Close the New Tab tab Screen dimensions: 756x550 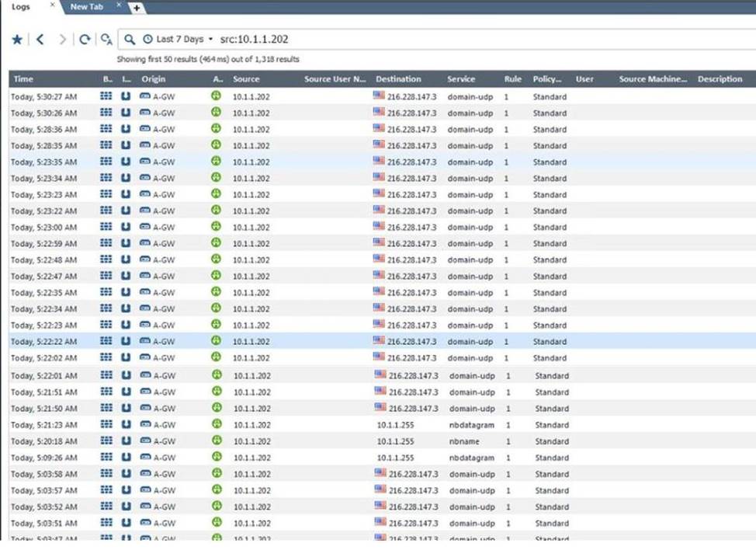coord(119,5)
